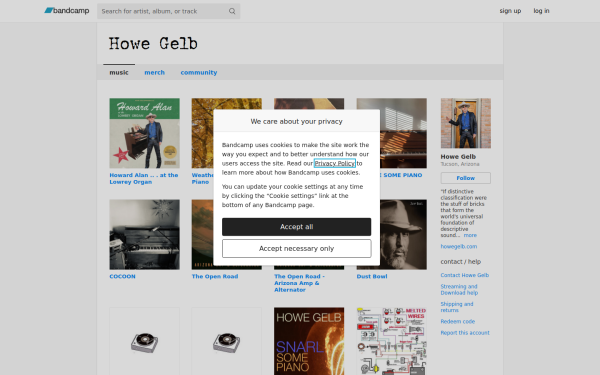
Task: Visit the howegelb.com link
Action: (458, 246)
